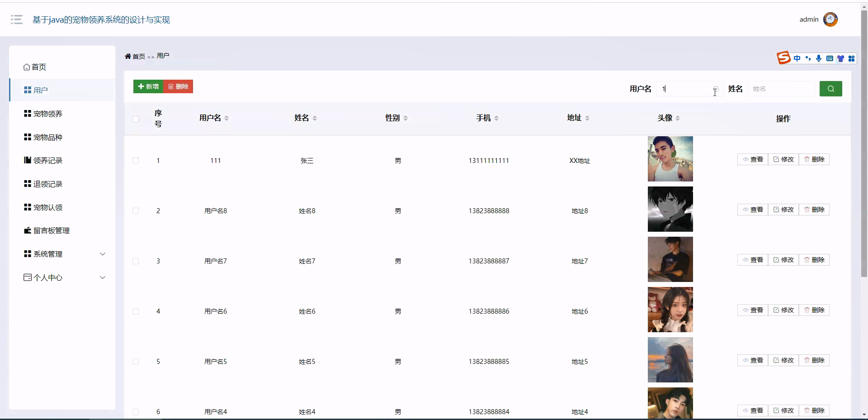Click 张三's avatar thumbnail
The image size is (868, 420).
click(x=670, y=159)
